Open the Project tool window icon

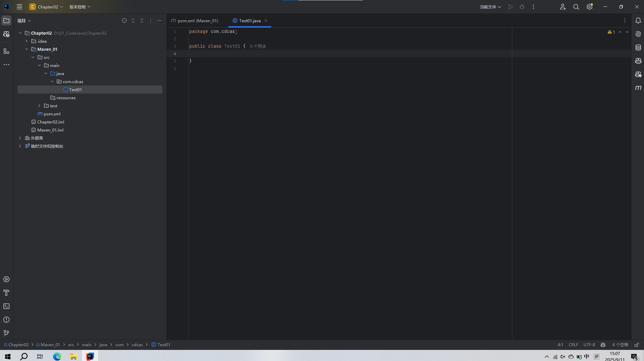(6, 21)
